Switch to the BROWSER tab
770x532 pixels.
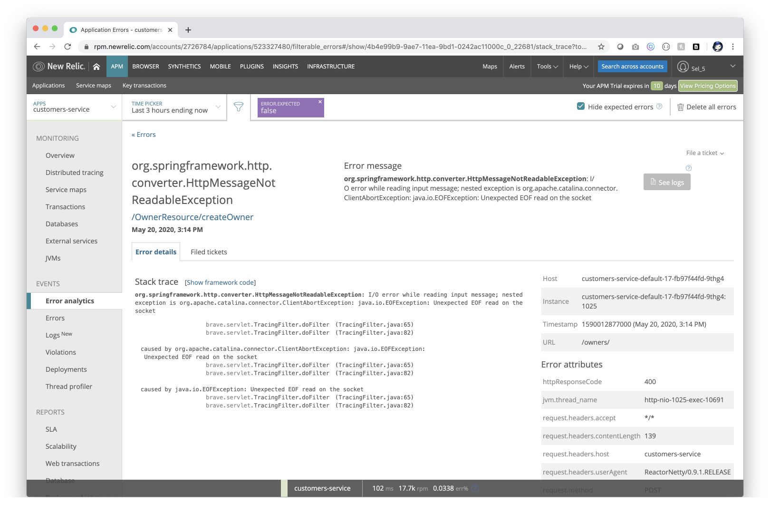pos(146,67)
